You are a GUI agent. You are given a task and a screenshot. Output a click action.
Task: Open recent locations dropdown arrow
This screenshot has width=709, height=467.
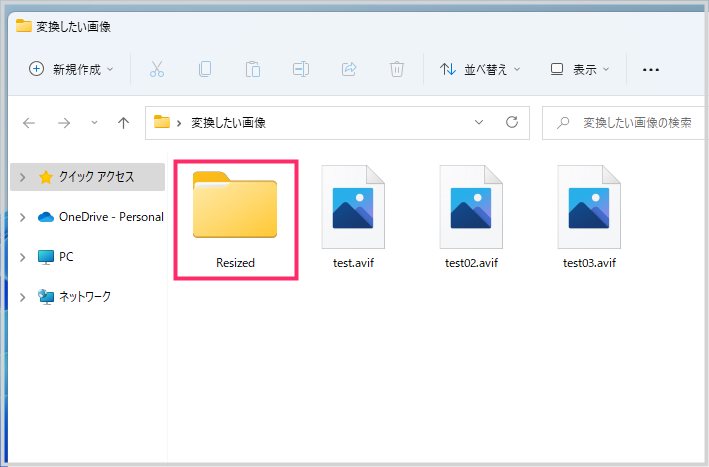pos(94,123)
